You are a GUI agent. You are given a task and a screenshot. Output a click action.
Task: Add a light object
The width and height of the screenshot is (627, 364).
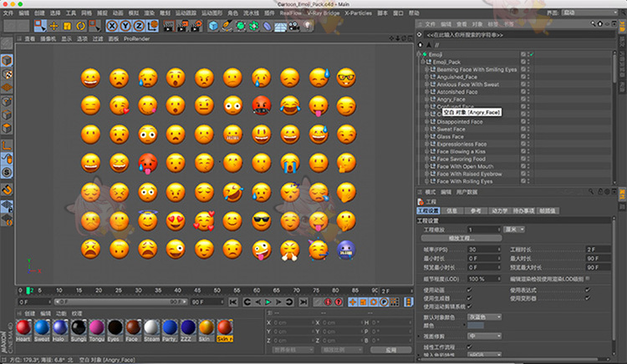click(x=307, y=27)
